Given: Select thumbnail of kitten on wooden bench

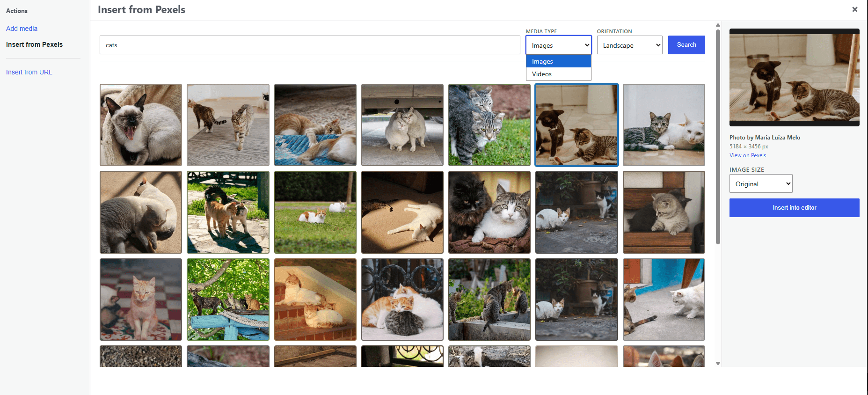Looking at the screenshot, I should [x=664, y=212].
